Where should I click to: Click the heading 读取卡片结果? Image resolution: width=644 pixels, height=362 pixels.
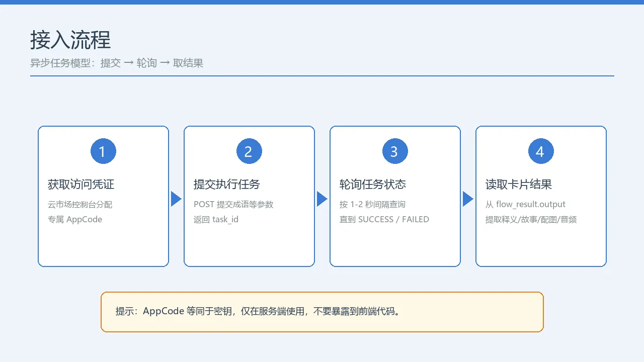click(x=519, y=185)
